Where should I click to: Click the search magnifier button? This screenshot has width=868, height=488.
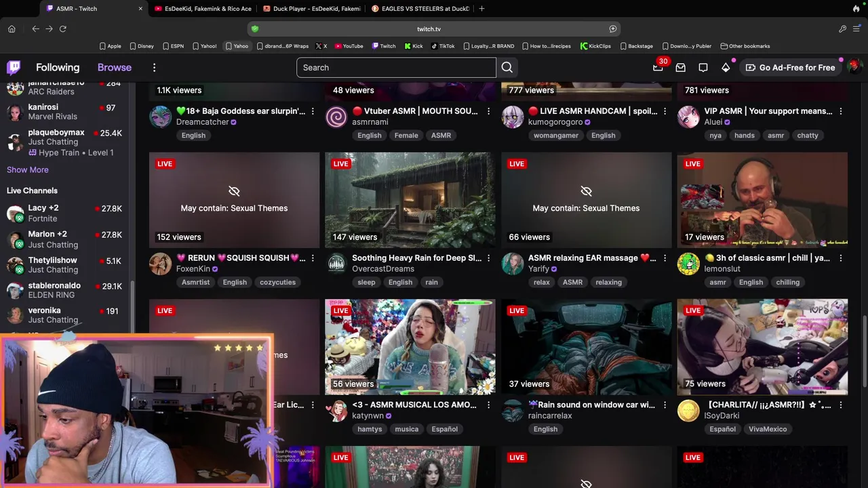[507, 68]
